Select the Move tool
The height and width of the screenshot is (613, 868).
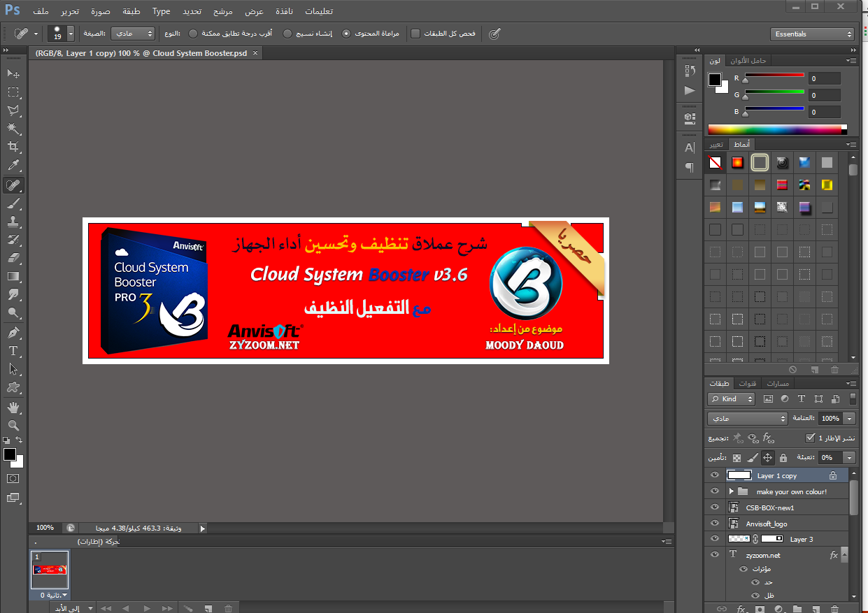pos(13,73)
